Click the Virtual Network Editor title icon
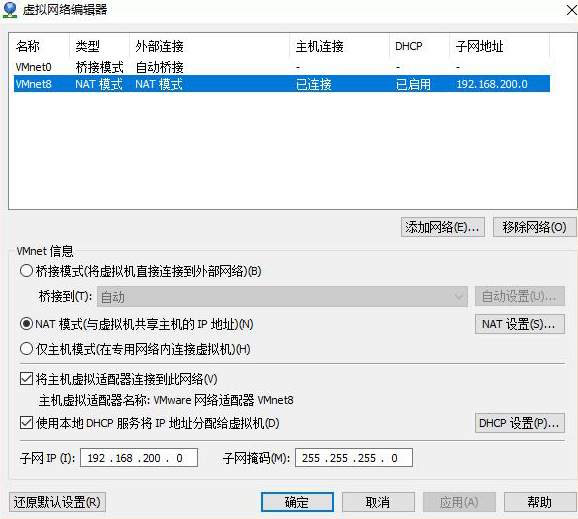This screenshot has width=578, height=519. click(x=10, y=10)
